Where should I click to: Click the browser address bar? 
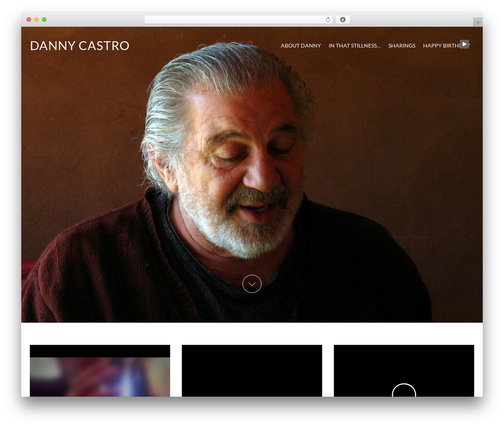pos(238,20)
